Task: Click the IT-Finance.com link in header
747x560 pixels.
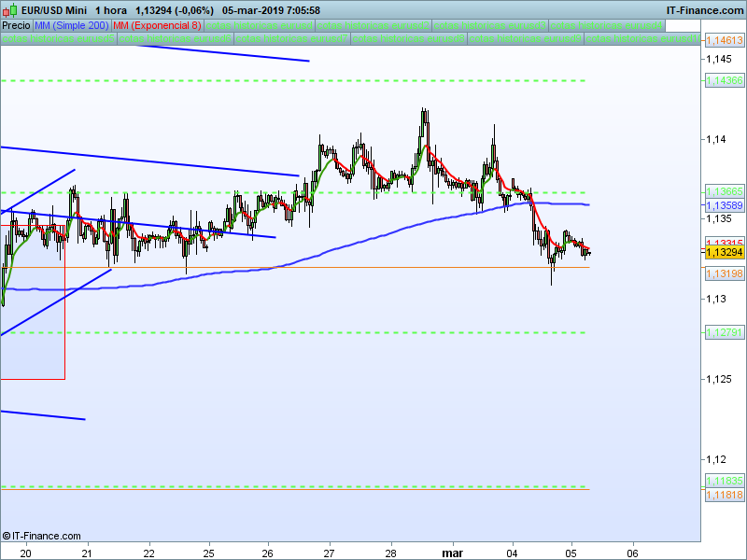Action: [x=705, y=10]
